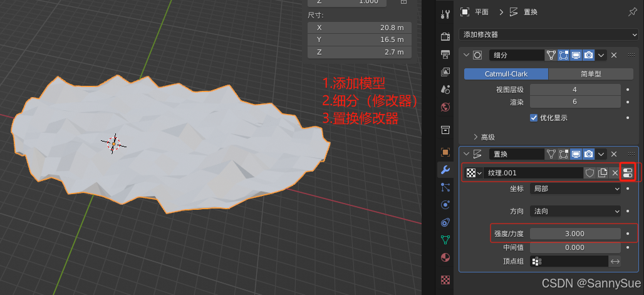Grab the 细分 modifier drag handle
The width and height of the screenshot is (644, 295).
pyautogui.click(x=631, y=55)
